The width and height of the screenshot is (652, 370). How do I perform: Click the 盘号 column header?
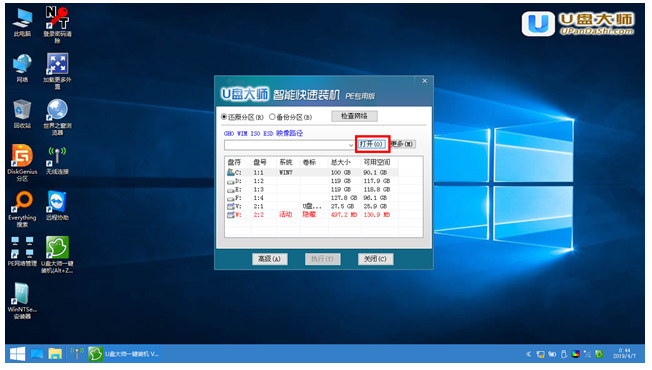pos(264,162)
